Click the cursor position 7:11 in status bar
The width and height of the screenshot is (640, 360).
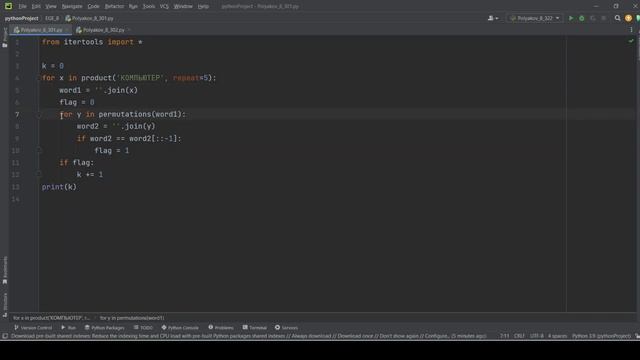(x=504, y=336)
